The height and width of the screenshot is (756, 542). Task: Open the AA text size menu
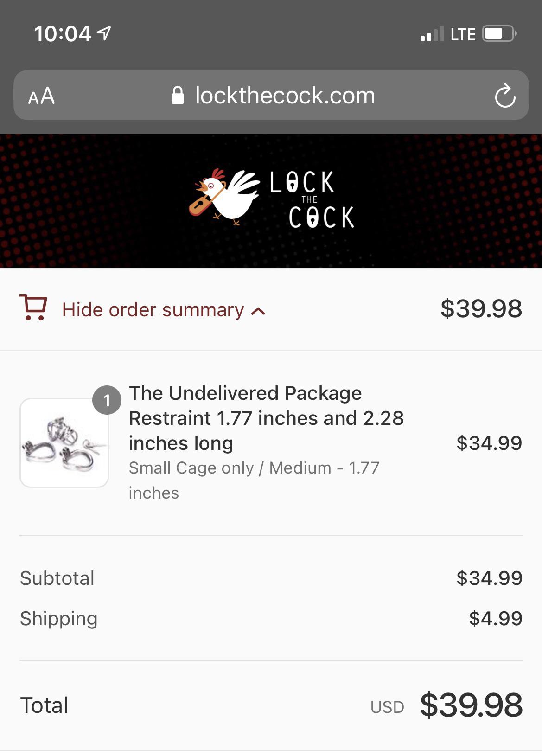pyautogui.click(x=41, y=96)
